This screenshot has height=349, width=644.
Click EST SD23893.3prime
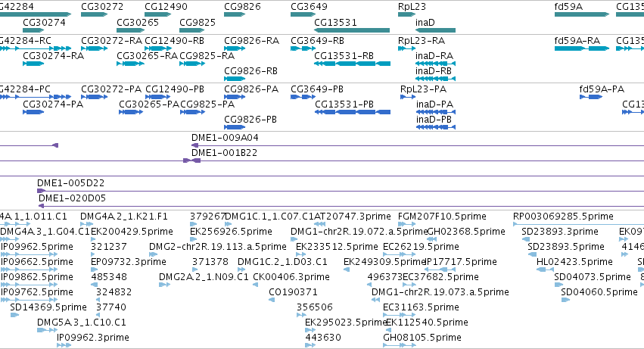(x=560, y=232)
